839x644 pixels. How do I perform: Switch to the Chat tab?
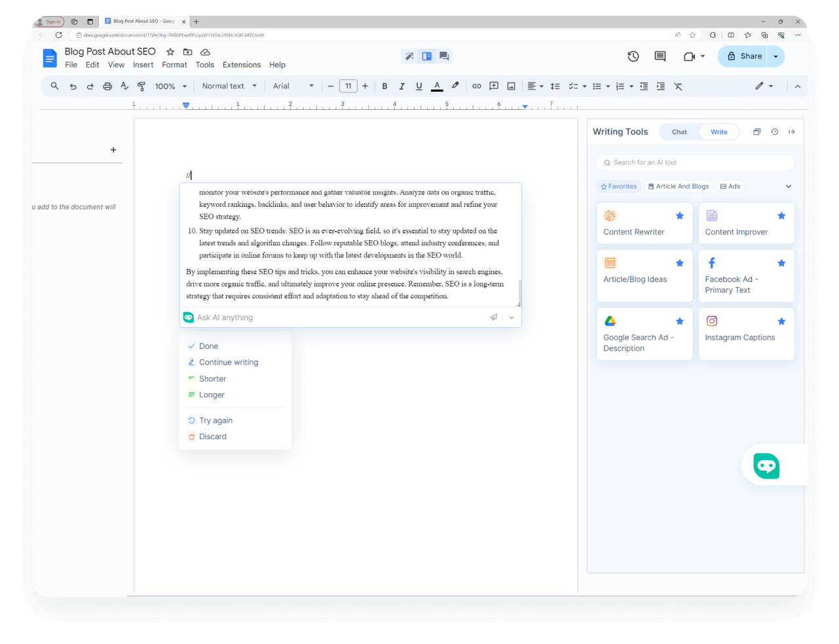click(x=679, y=132)
